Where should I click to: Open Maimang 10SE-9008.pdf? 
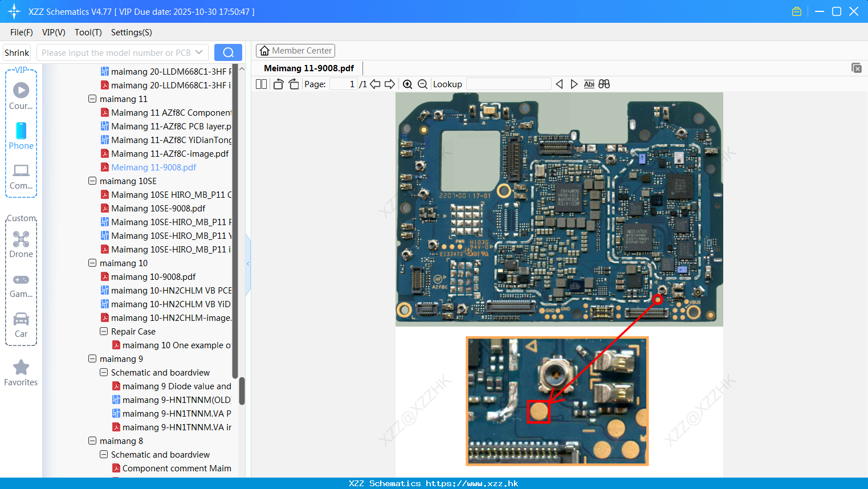pos(153,208)
